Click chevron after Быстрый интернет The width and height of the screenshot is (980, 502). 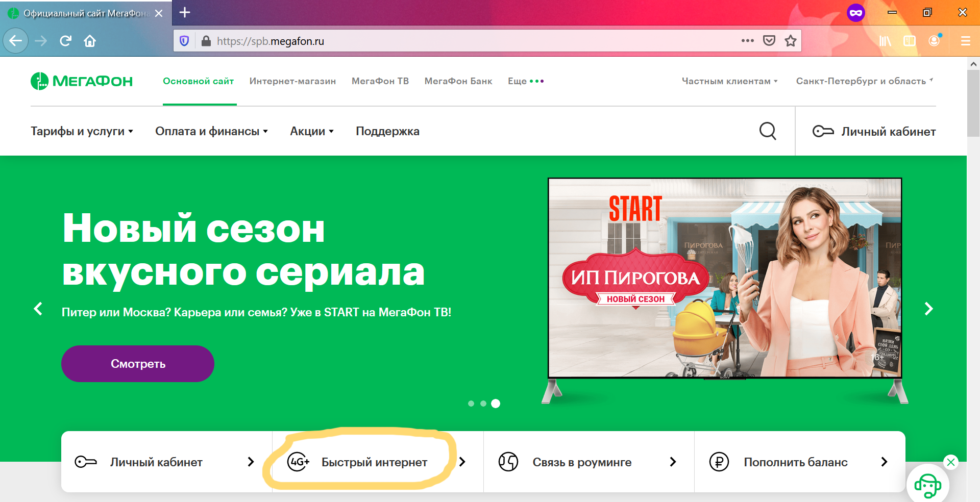coord(462,462)
